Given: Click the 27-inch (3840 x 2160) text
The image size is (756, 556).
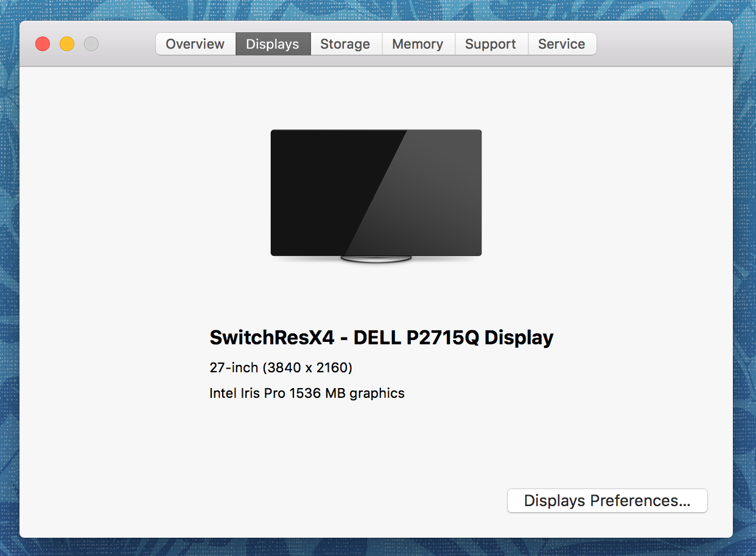Looking at the screenshot, I should point(281,367).
